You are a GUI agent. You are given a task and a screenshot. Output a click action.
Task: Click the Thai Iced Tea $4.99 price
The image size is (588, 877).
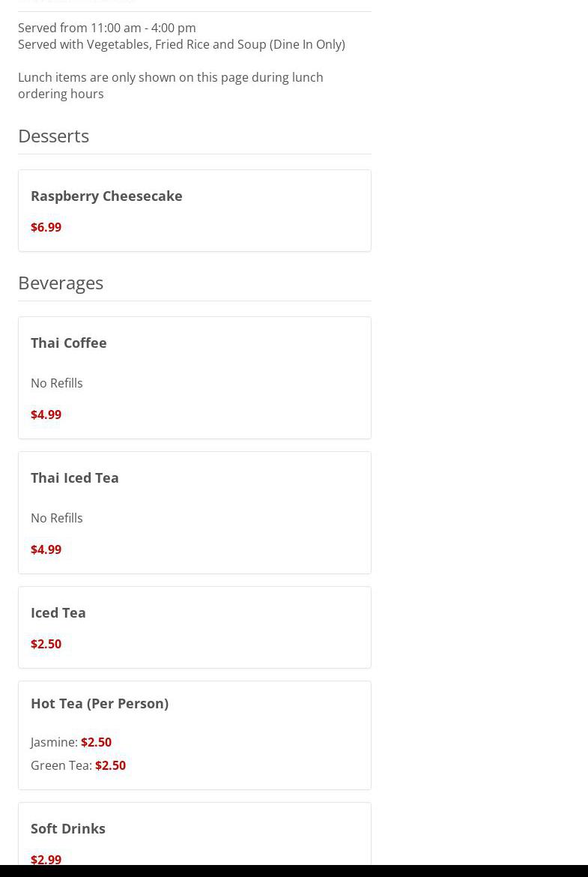[x=46, y=549]
